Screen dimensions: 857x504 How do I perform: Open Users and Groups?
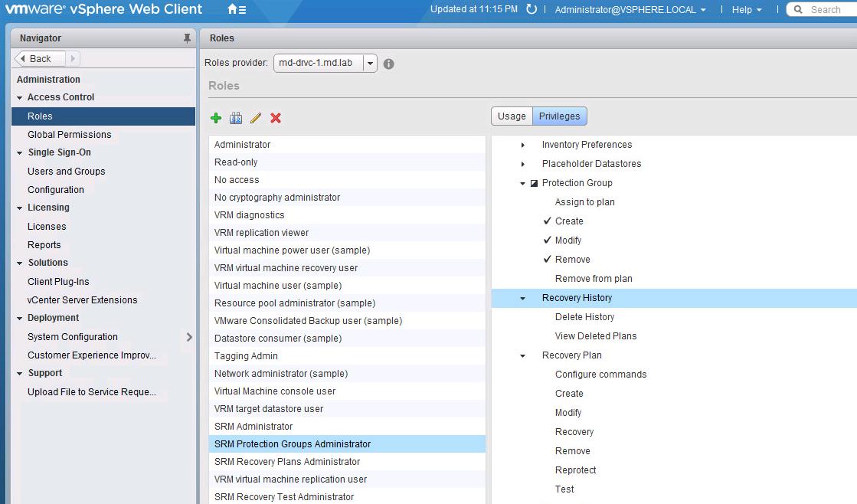[66, 171]
